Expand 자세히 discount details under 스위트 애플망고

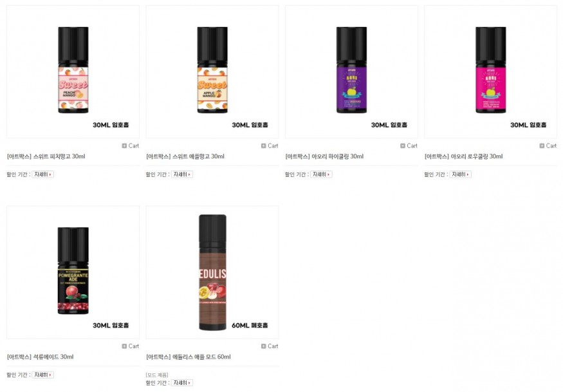pos(182,174)
